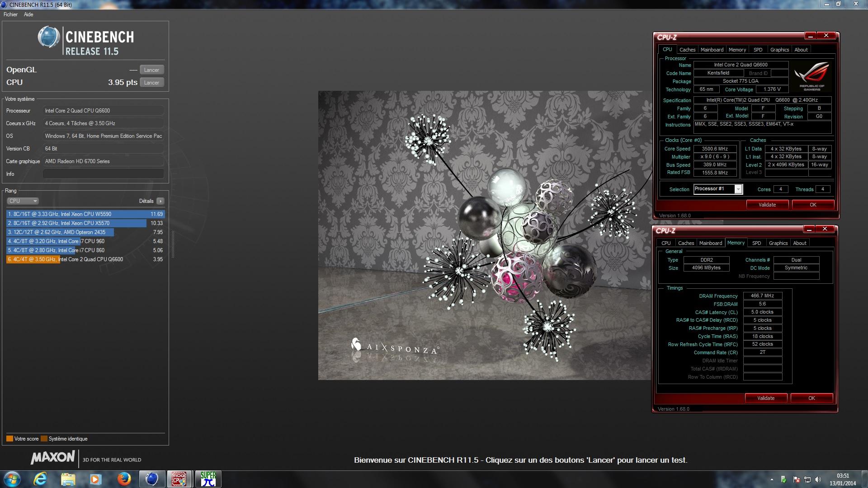
Task: Switch to Mainboard tab in upper CPU-Z window
Action: (712, 50)
